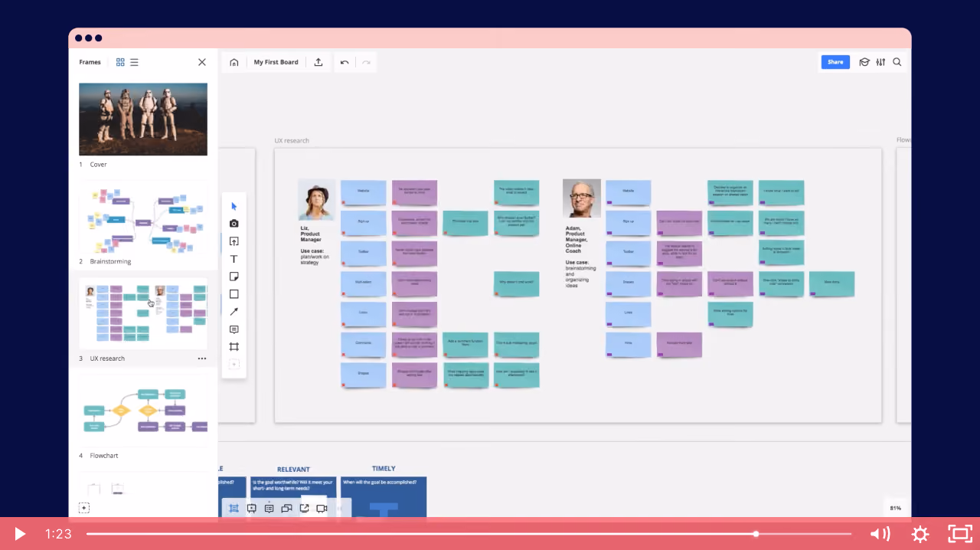Viewport: 980px width, 550px height.
Task: Open the video settings gear menu
Action: point(920,534)
